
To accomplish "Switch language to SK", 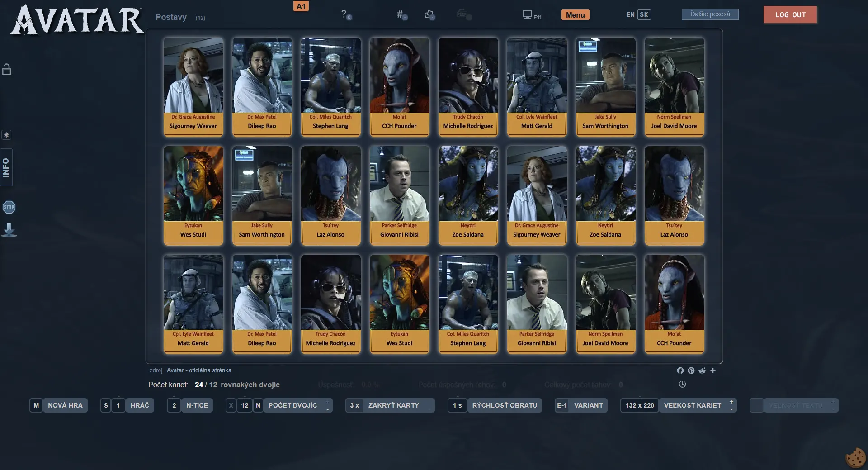I will [x=644, y=14].
